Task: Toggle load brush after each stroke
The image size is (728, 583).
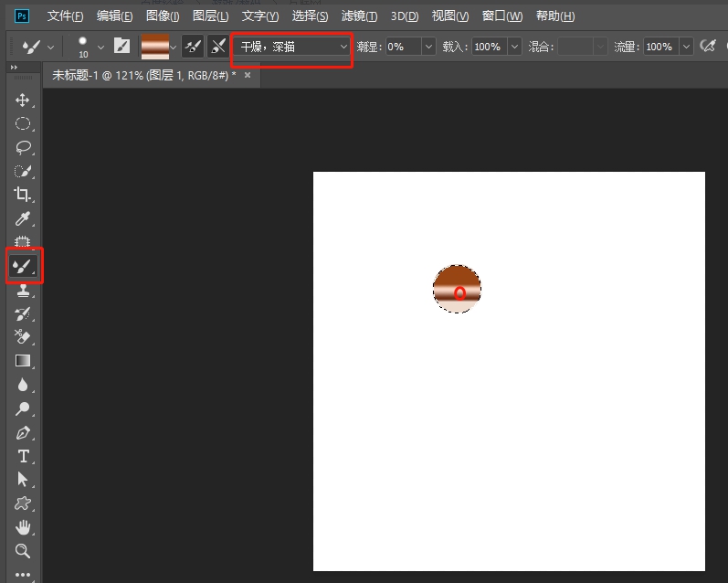Action: point(193,46)
